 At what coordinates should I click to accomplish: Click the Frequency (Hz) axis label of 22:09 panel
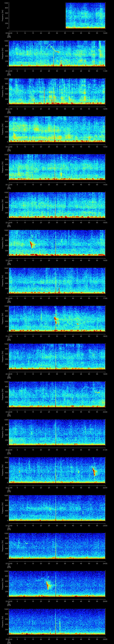[3, 16]
